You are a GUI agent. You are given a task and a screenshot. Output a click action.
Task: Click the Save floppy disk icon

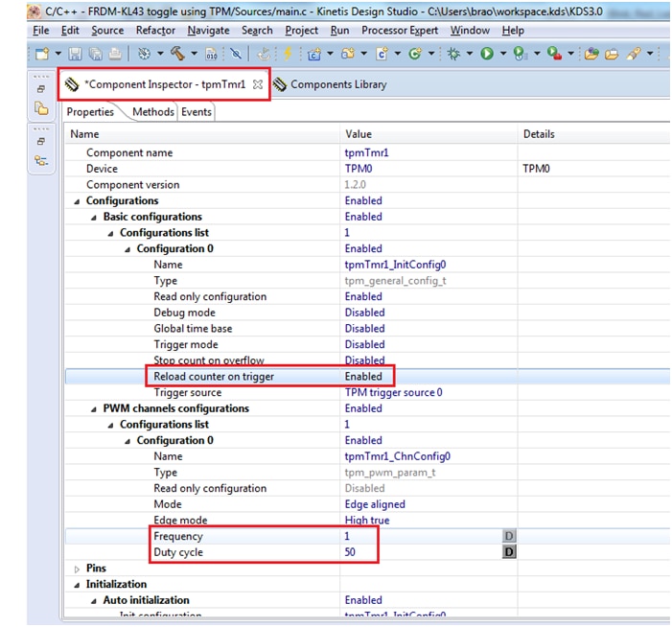(x=76, y=54)
